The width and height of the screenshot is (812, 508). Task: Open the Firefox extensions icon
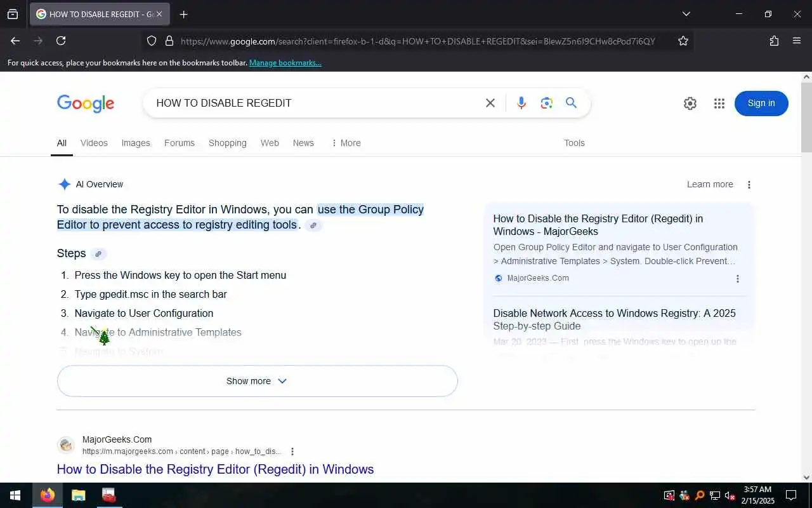(x=774, y=41)
